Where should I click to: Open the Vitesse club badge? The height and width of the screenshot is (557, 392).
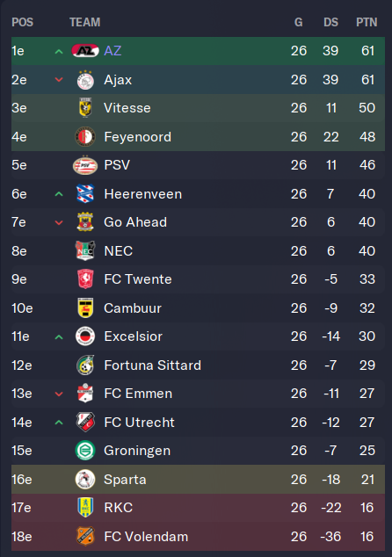[x=85, y=108]
